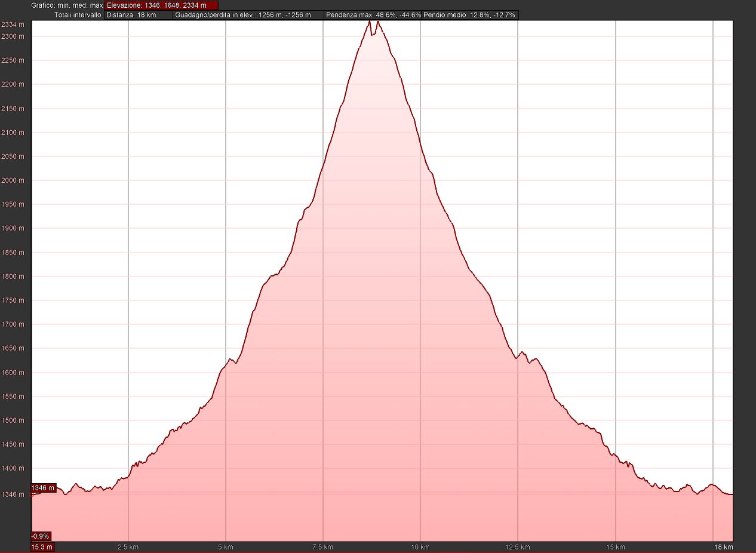
Task: Click the 5 km distance axis label
Action: coord(225,547)
